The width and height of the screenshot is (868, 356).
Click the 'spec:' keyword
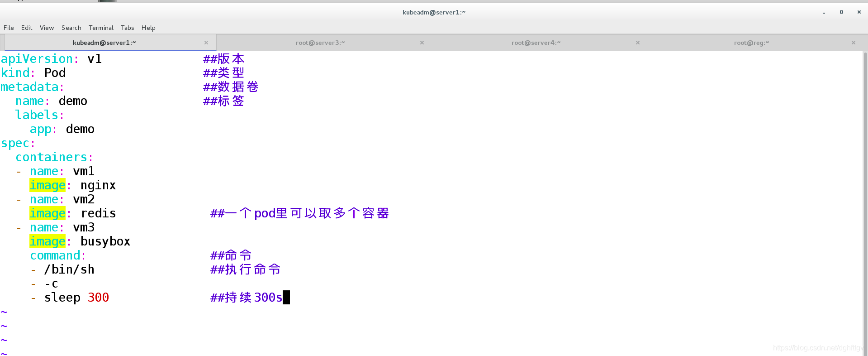tap(18, 143)
